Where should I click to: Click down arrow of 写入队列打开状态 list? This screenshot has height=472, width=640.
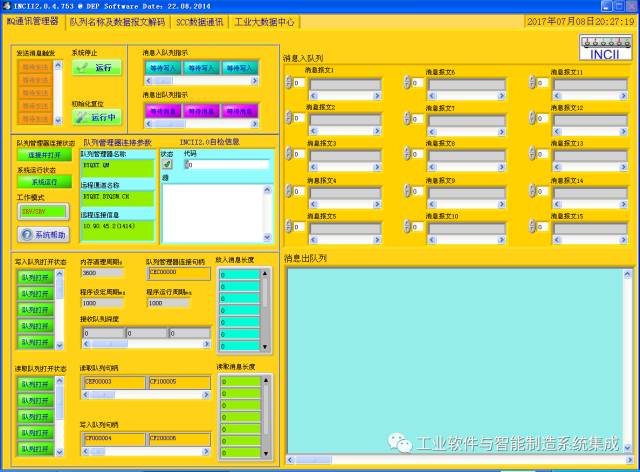[60, 346]
